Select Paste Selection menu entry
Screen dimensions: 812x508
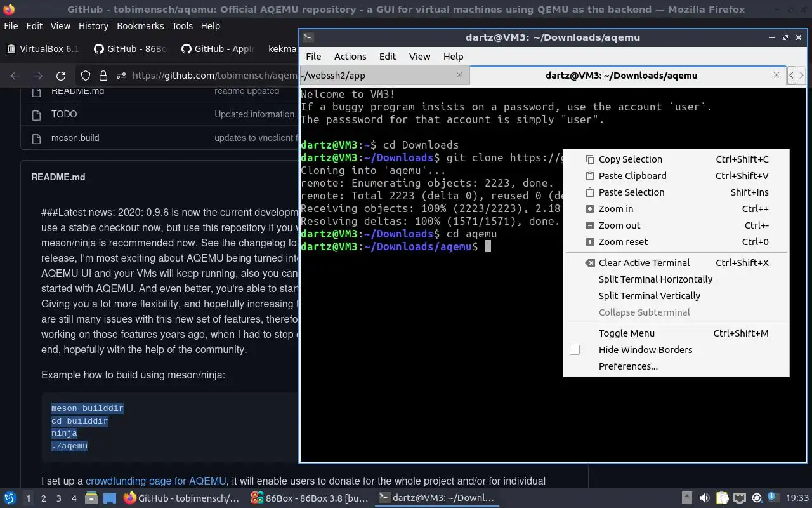click(x=676, y=192)
